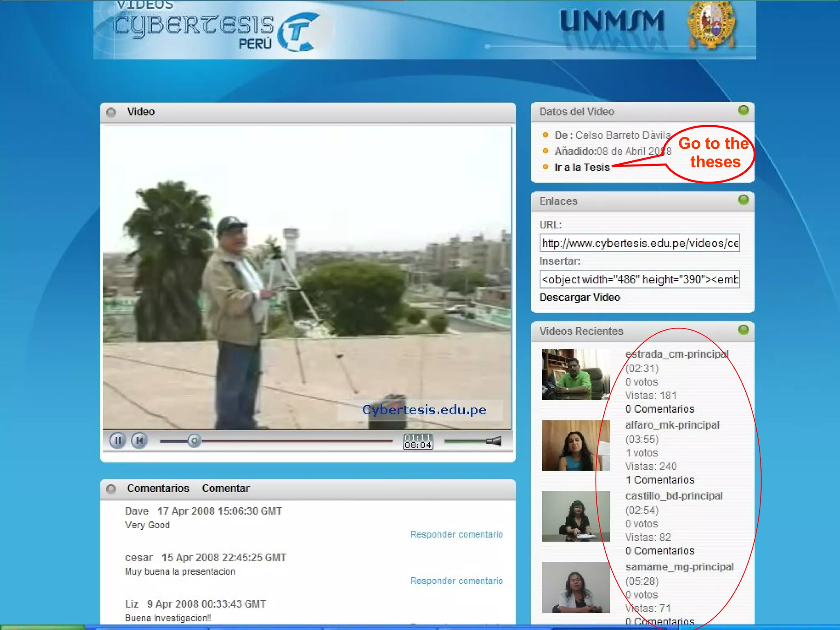840x630 pixels.
Task: Collapse the Enlaces panel via green dot
Action: [743, 200]
